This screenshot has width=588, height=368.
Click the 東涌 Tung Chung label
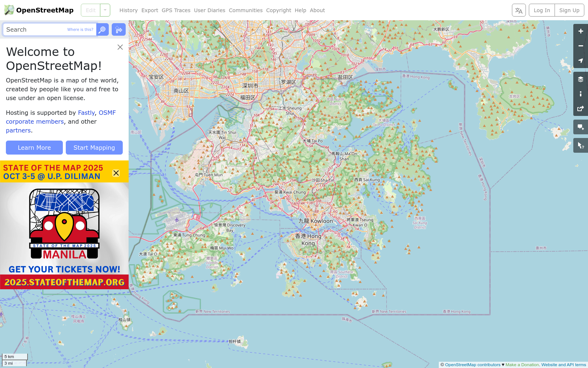(x=189, y=235)
